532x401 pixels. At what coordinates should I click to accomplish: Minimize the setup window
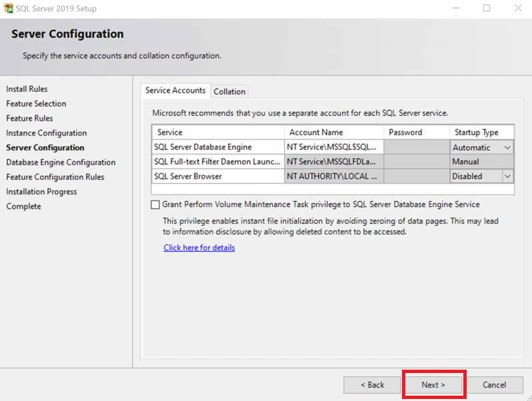456,9
